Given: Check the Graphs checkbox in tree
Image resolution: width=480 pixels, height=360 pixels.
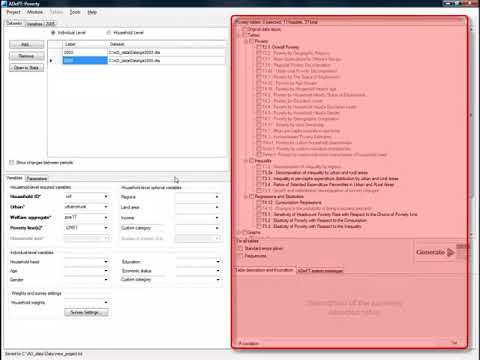Looking at the screenshot, I should [244, 232].
